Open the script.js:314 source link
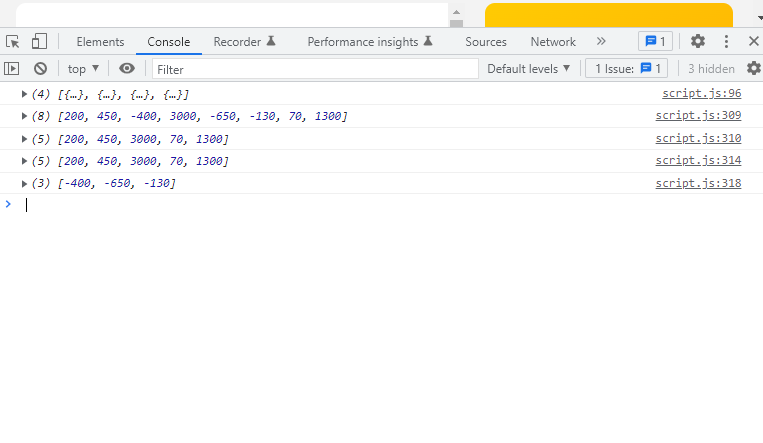 (698, 160)
